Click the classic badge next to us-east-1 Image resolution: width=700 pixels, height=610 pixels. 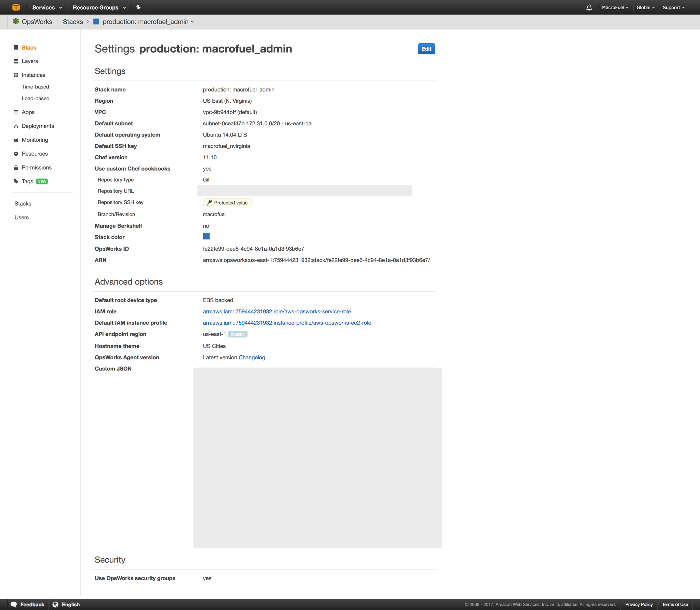237,334
